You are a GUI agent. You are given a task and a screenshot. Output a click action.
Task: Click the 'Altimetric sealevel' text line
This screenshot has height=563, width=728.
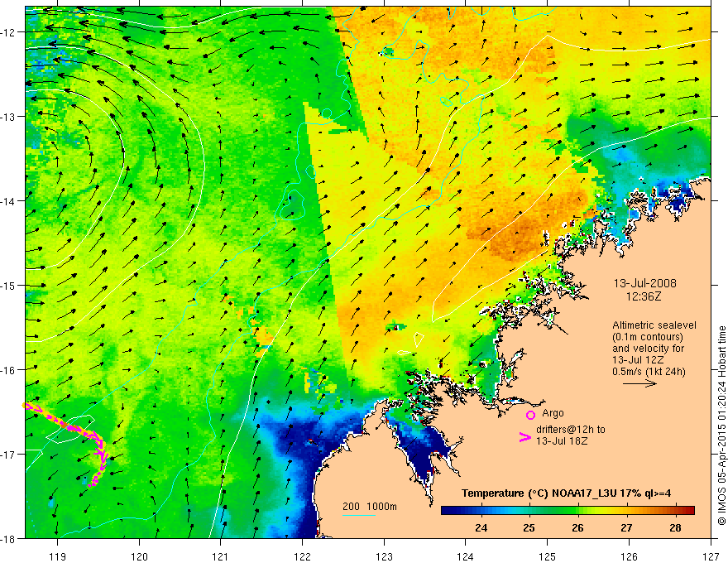click(654, 325)
